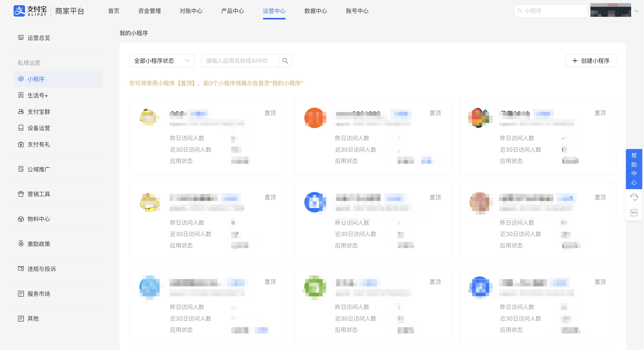Open the 资金管理 tab
This screenshot has width=644, height=350.
click(149, 11)
